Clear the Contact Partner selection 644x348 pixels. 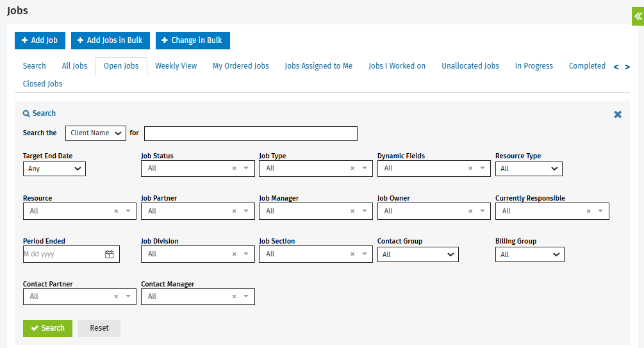(116, 297)
